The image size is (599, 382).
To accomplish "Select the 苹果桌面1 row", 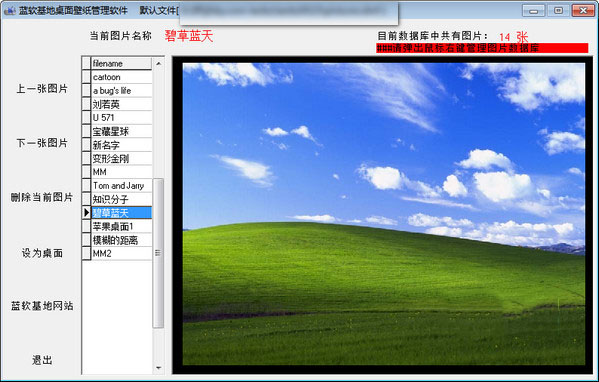I will click(121, 226).
